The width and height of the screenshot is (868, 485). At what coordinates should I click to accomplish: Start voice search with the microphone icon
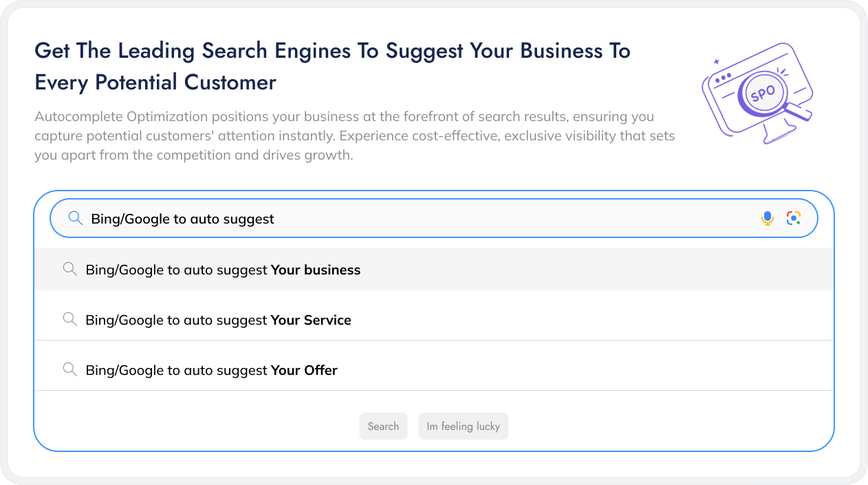pos(768,218)
